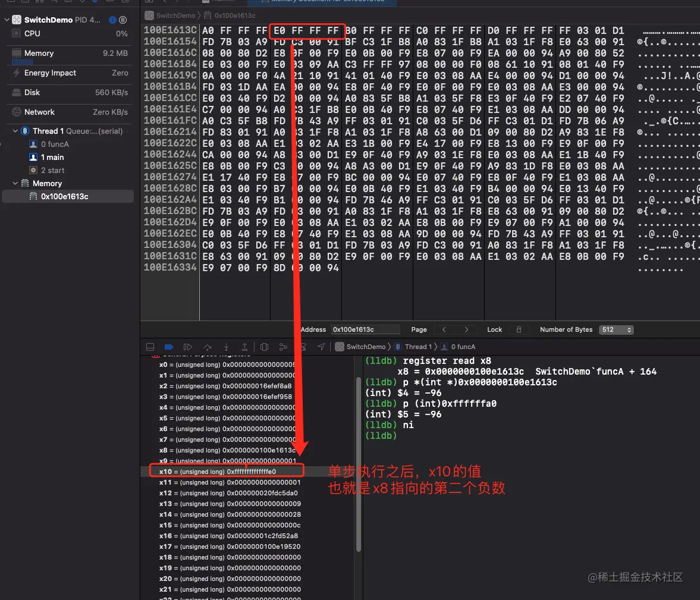Viewport: 700px width, 600px height.
Task: Go to previous memory page
Action: [444, 329]
